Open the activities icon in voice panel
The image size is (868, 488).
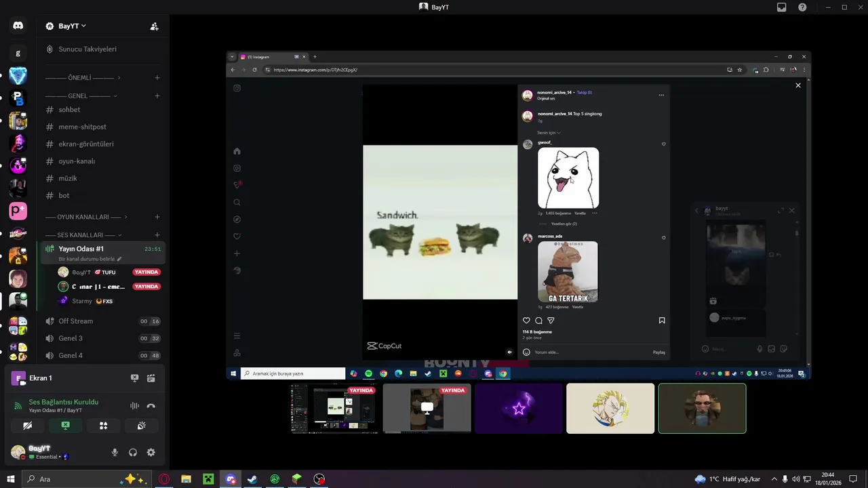pos(103,426)
